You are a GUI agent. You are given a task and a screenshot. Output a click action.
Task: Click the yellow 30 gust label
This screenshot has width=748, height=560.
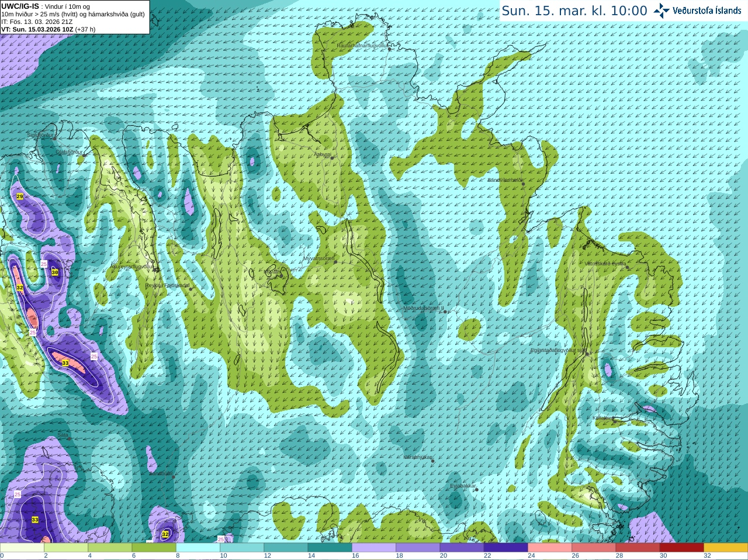55,272
